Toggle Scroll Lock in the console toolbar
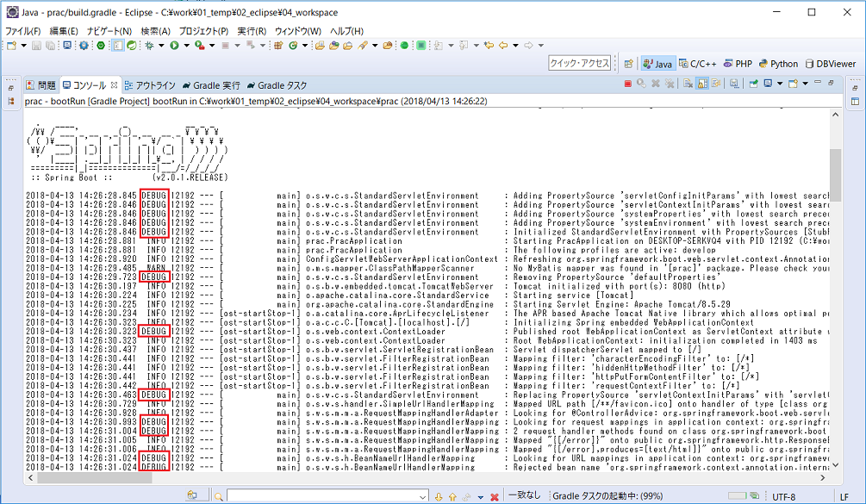Image resolution: width=866 pixels, height=504 pixels. pos(704,84)
